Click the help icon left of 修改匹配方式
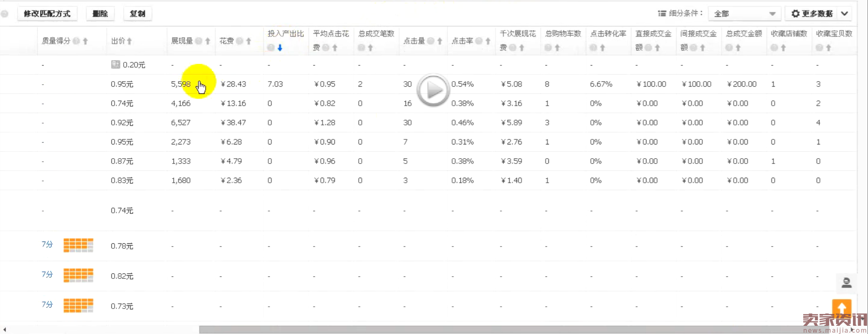The height and width of the screenshot is (334, 868). (5, 14)
